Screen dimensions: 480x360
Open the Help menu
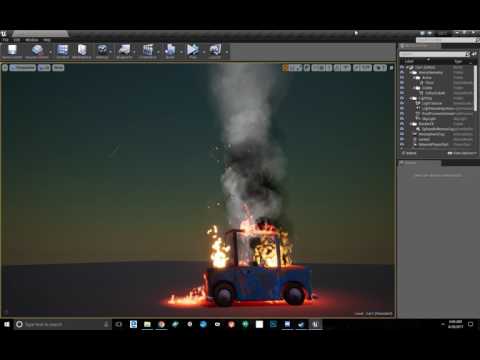tap(47, 40)
